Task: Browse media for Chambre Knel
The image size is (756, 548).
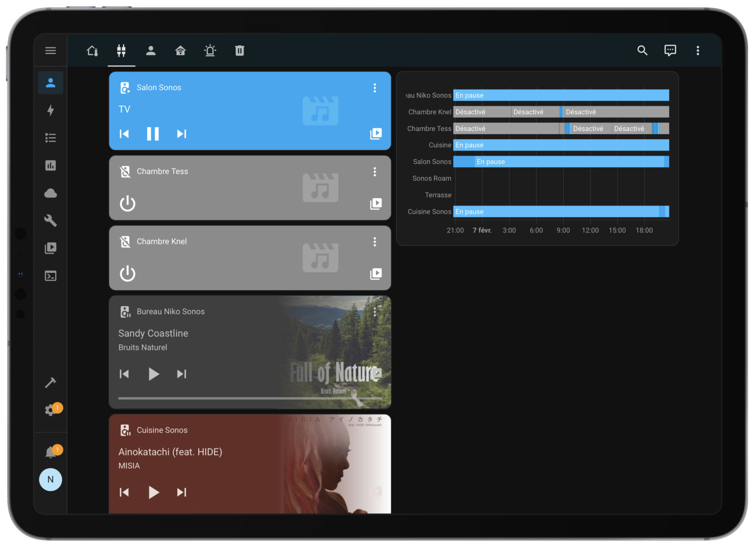Action: [x=376, y=274]
